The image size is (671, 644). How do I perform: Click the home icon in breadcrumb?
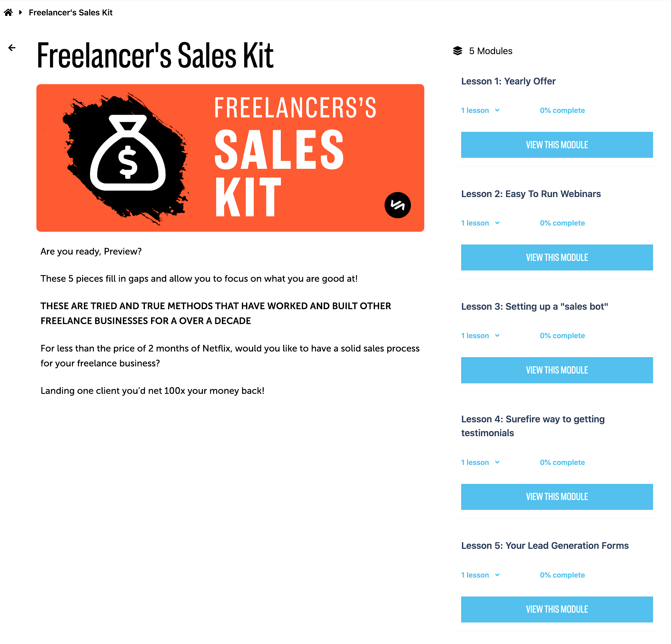[x=8, y=13]
